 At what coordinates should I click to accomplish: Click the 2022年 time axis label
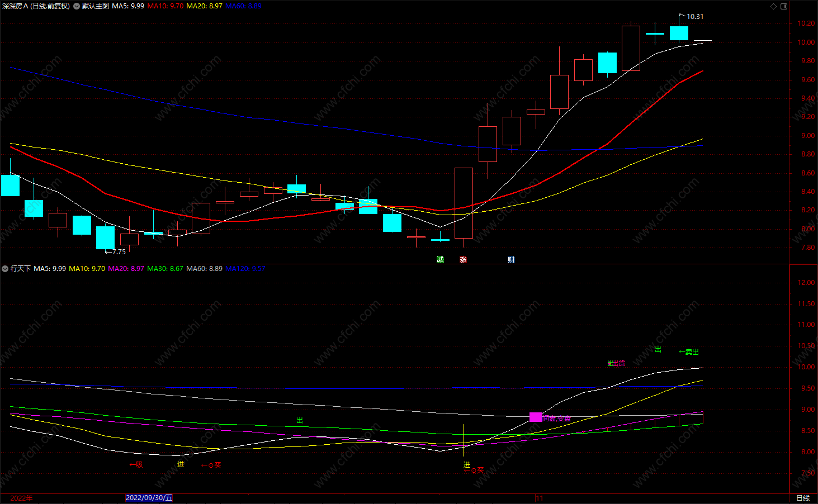click(x=21, y=498)
